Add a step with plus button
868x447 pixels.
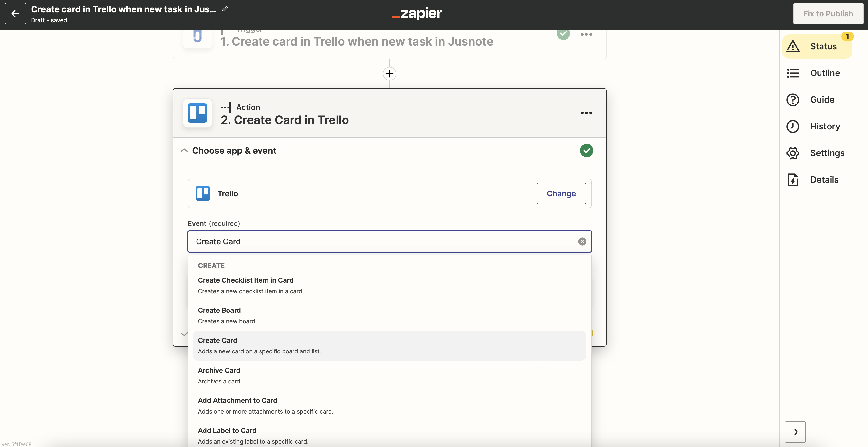point(389,73)
